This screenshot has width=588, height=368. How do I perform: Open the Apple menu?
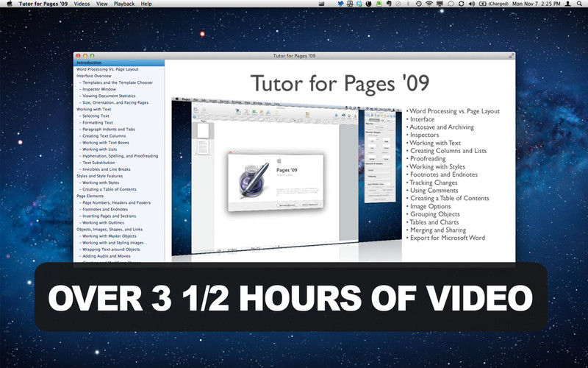tap(10, 4)
